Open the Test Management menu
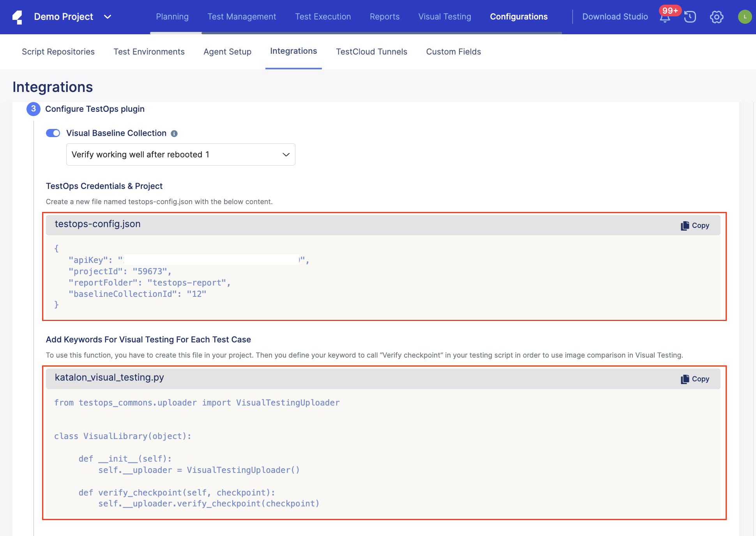Viewport: 756px width, 536px height. (242, 17)
